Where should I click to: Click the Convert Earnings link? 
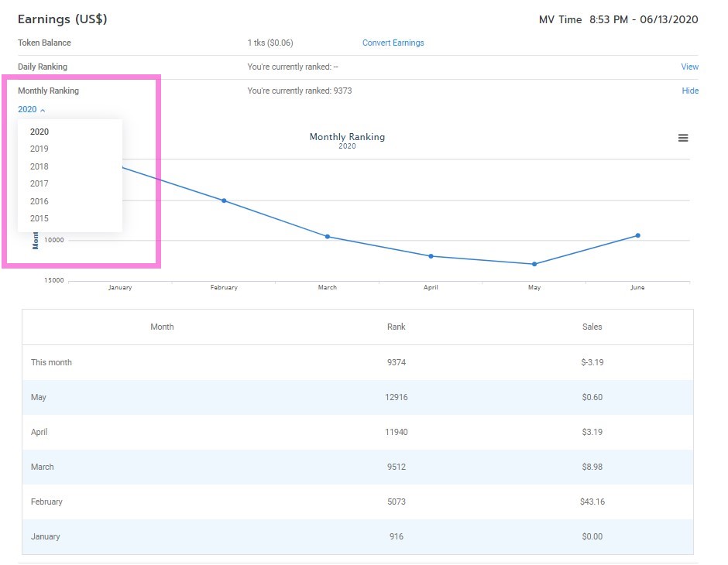coord(393,43)
